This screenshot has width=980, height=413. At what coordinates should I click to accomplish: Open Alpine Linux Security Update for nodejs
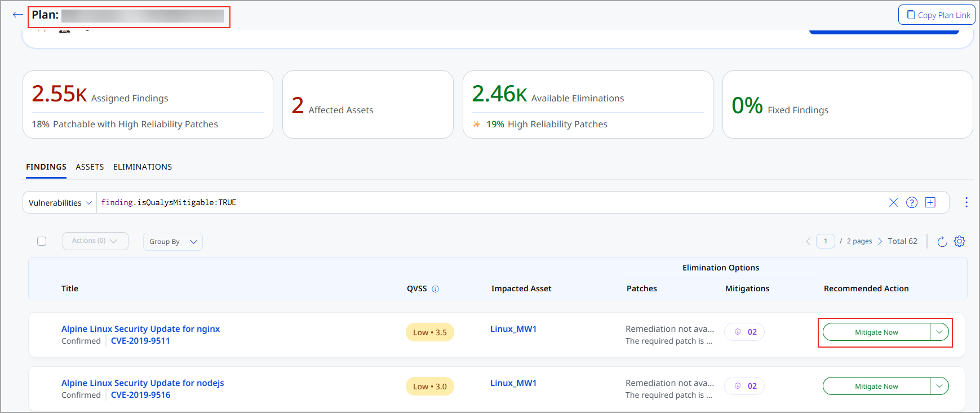pyautogui.click(x=143, y=383)
